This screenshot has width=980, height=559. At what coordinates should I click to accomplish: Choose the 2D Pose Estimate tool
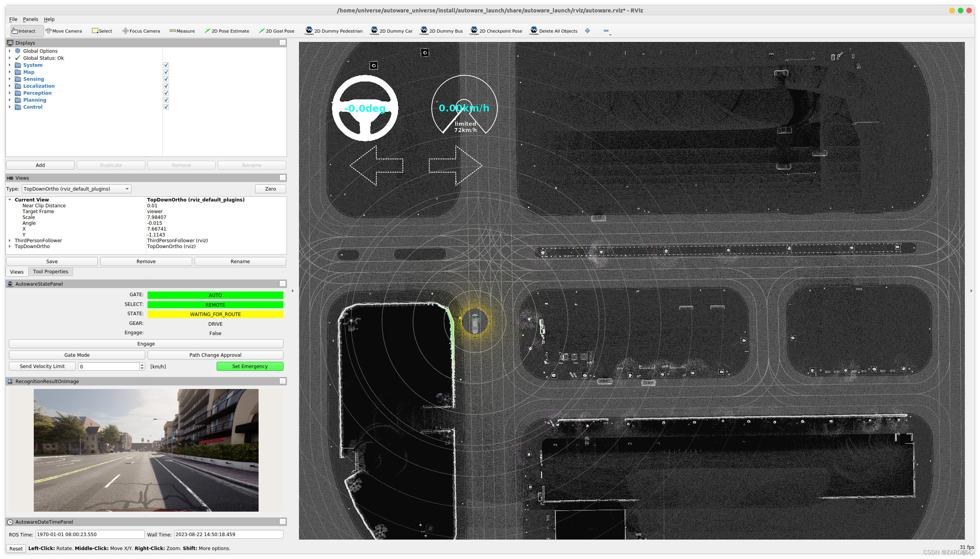click(x=227, y=31)
